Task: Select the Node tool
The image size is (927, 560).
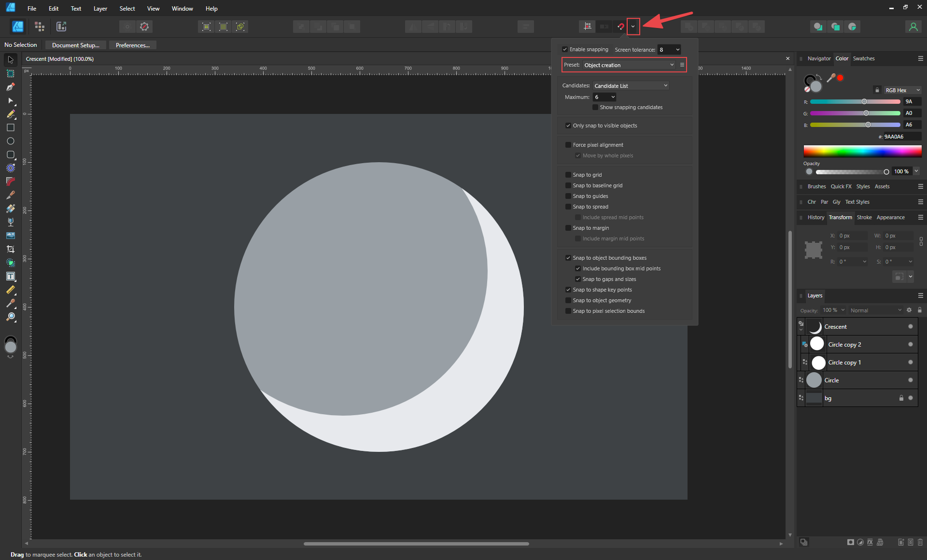Action: (x=11, y=101)
